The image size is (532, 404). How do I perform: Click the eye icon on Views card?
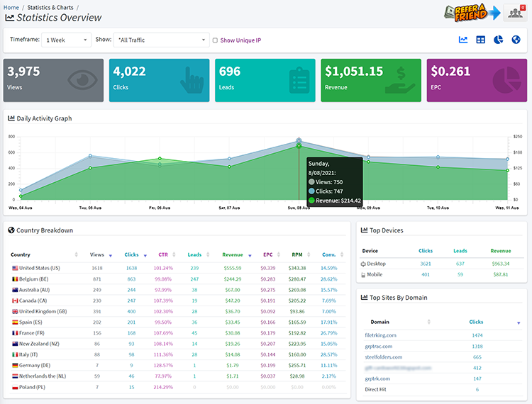[x=86, y=79]
